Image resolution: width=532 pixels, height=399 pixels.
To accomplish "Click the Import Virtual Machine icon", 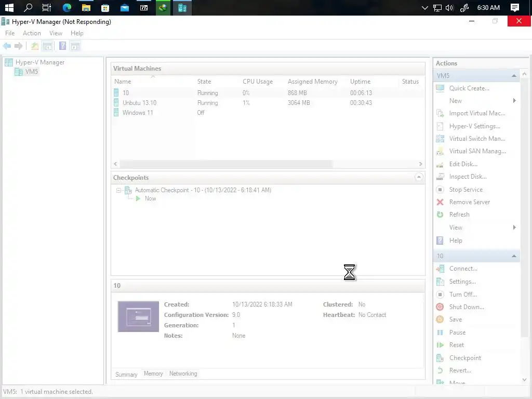I will (440, 113).
